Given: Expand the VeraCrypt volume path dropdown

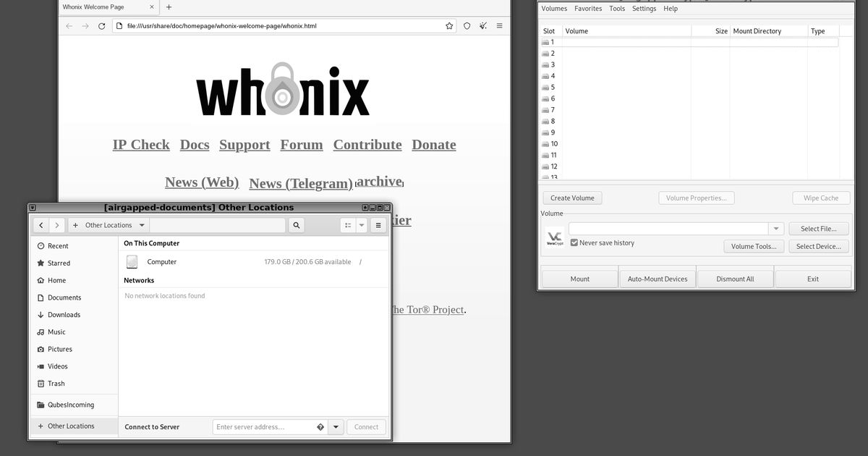Looking at the screenshot, I should 776,229.
